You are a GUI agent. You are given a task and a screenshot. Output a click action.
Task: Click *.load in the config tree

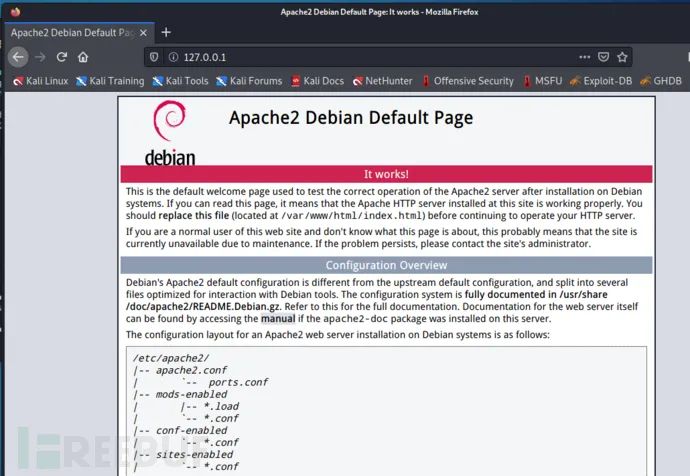[x=221, y=406]
